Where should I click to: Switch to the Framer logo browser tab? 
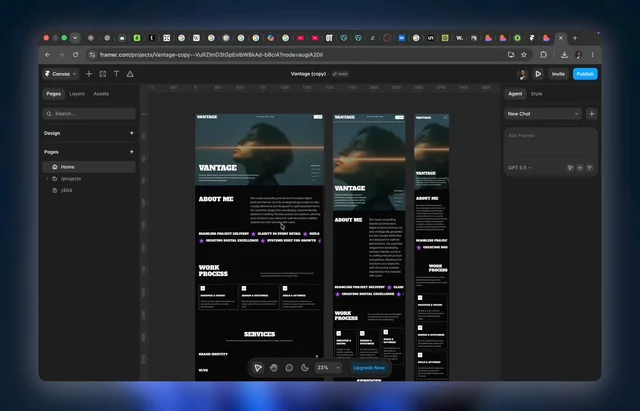(532, 38)
